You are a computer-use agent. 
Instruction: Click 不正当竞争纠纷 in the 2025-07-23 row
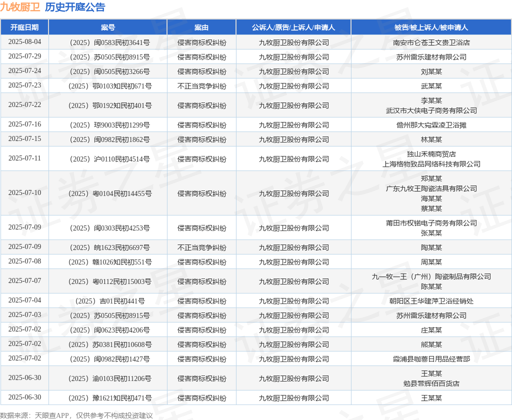click(202, 86)
